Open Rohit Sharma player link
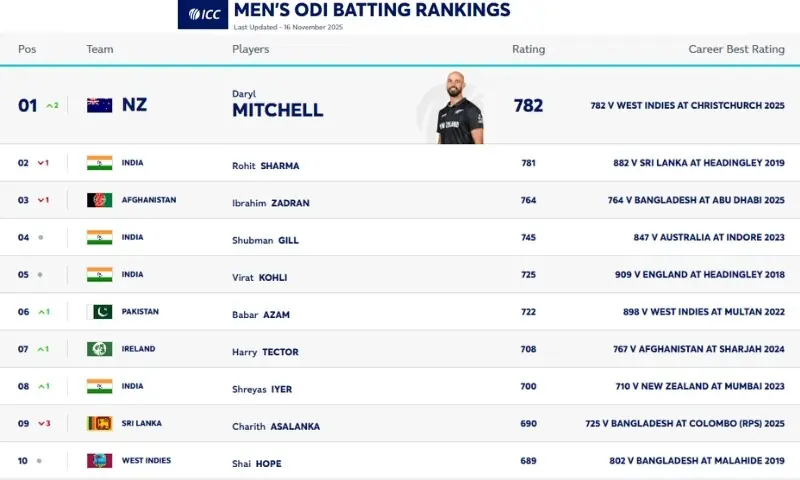800x480 pixels. (265, 166)
